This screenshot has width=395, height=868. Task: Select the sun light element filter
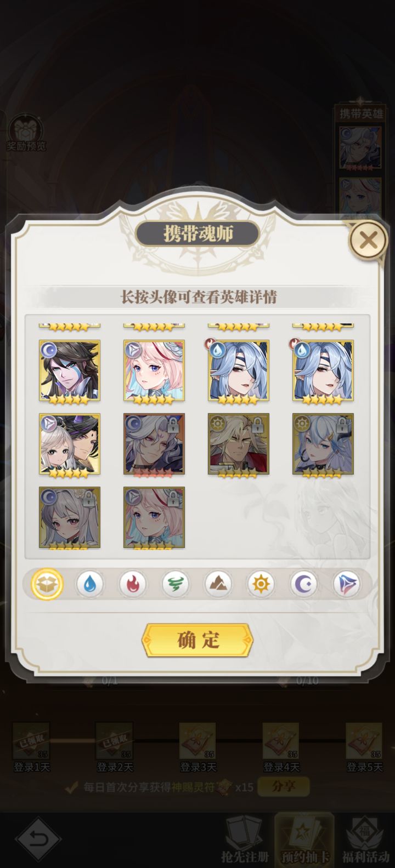tap(261, 584)
